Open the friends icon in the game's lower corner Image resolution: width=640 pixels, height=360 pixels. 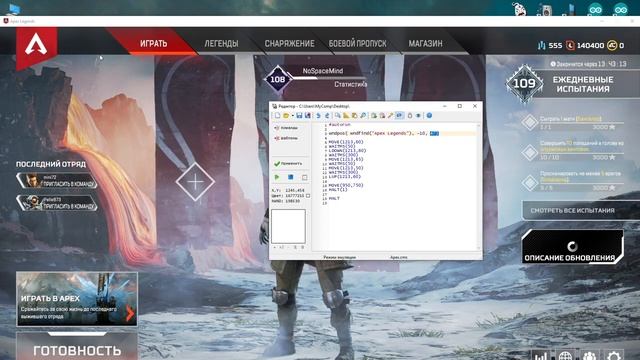pyautogui.click(x=589, y=356)
